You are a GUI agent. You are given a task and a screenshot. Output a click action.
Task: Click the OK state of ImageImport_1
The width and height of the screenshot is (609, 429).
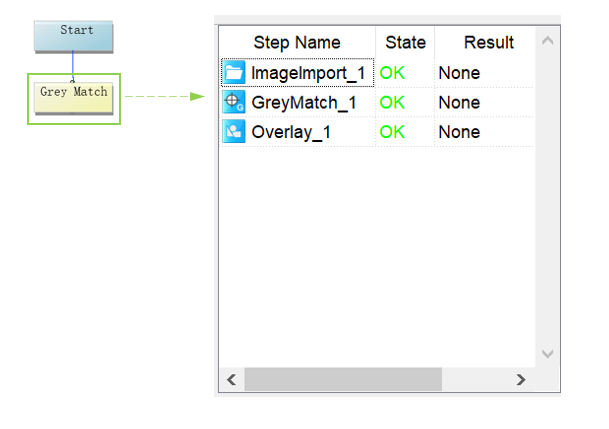392,73
